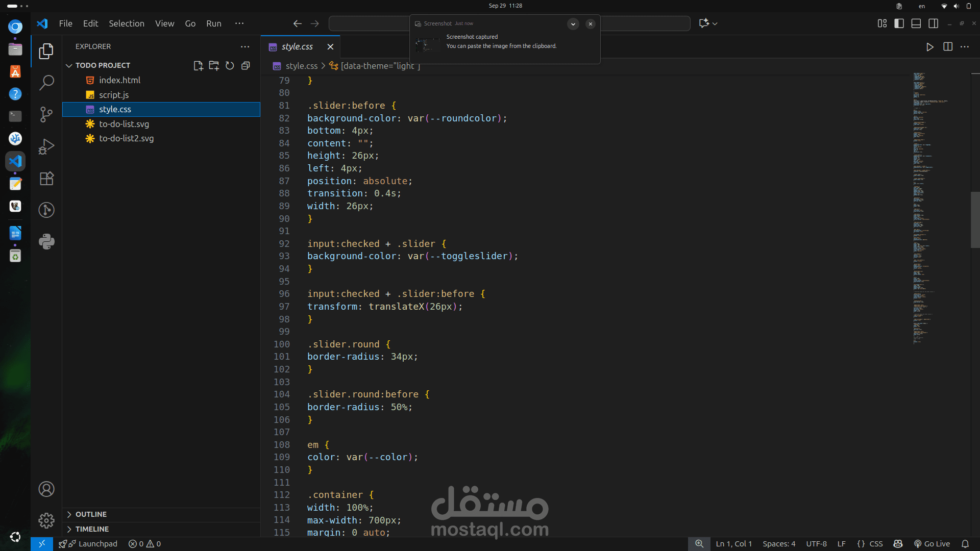Screen dimensions: 980x551
Task: Click the Run play icon in editor toolbar
Action: pos(929,46)
